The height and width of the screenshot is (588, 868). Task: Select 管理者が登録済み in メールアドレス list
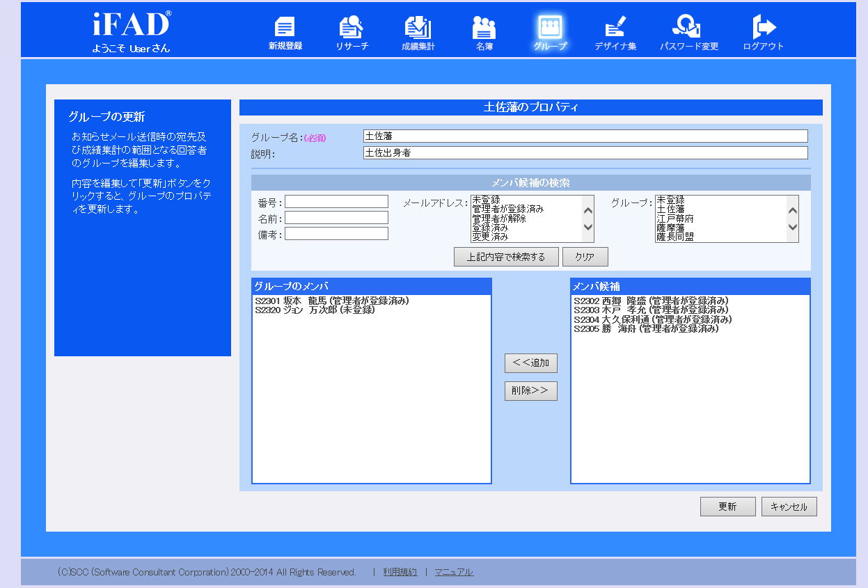tap(526, 209)
